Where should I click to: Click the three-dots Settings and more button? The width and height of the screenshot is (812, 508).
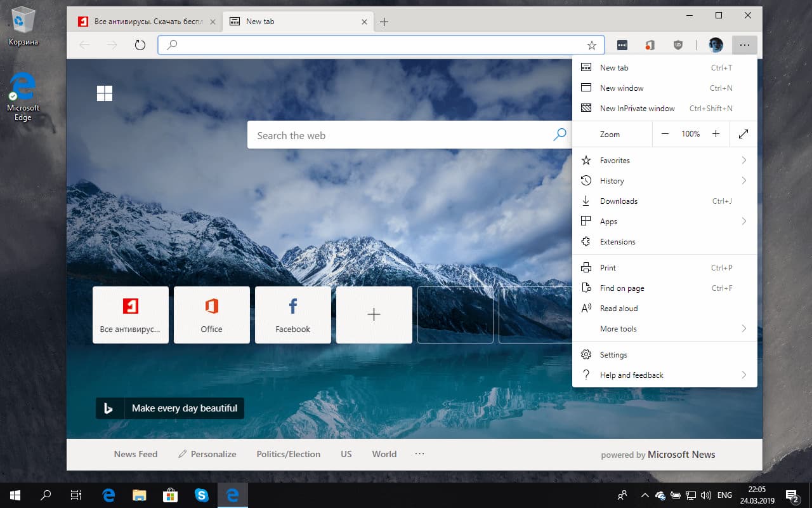click(745, 45)
